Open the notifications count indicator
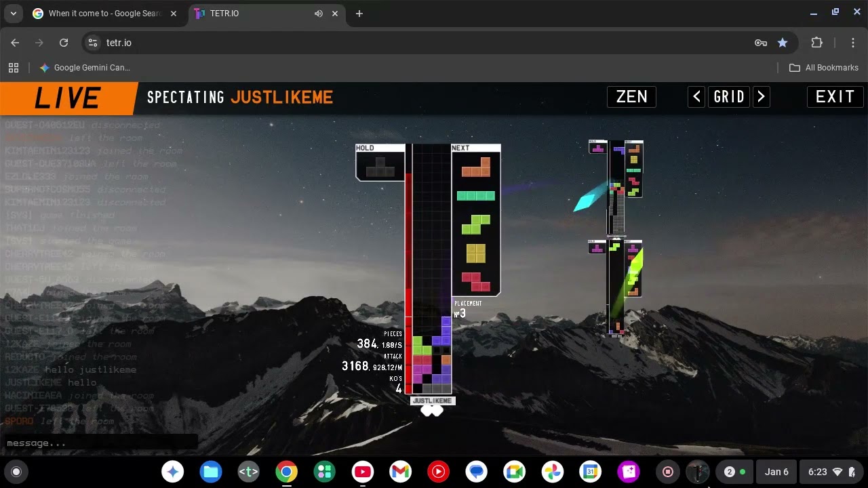Screen dimensions: 868x488 735,472
